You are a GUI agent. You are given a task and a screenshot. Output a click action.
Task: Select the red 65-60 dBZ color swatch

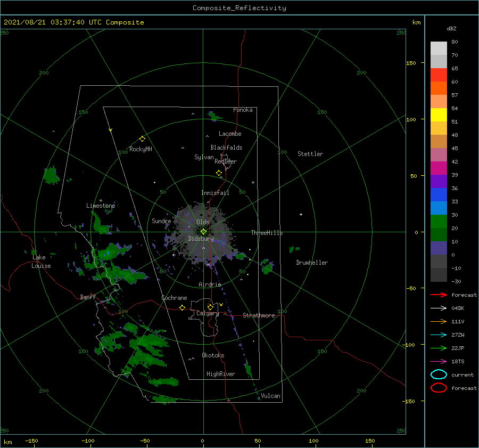click(439, 75)
